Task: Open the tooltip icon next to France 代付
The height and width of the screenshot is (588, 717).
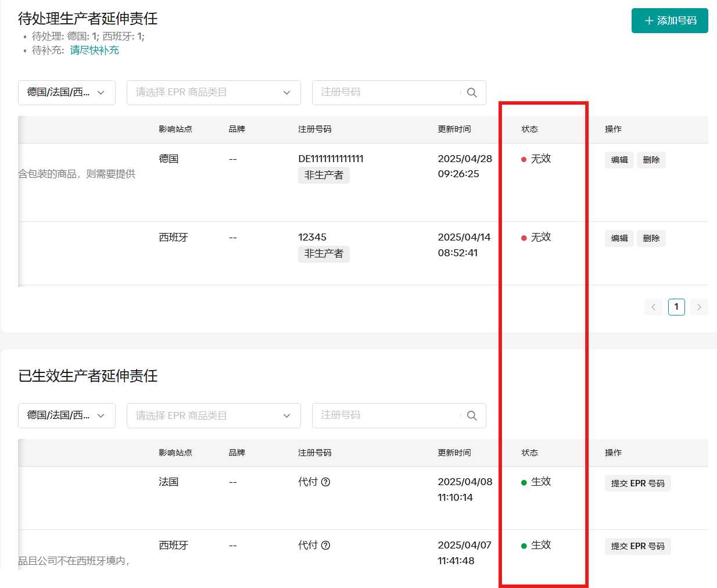Action: [327, 482]
